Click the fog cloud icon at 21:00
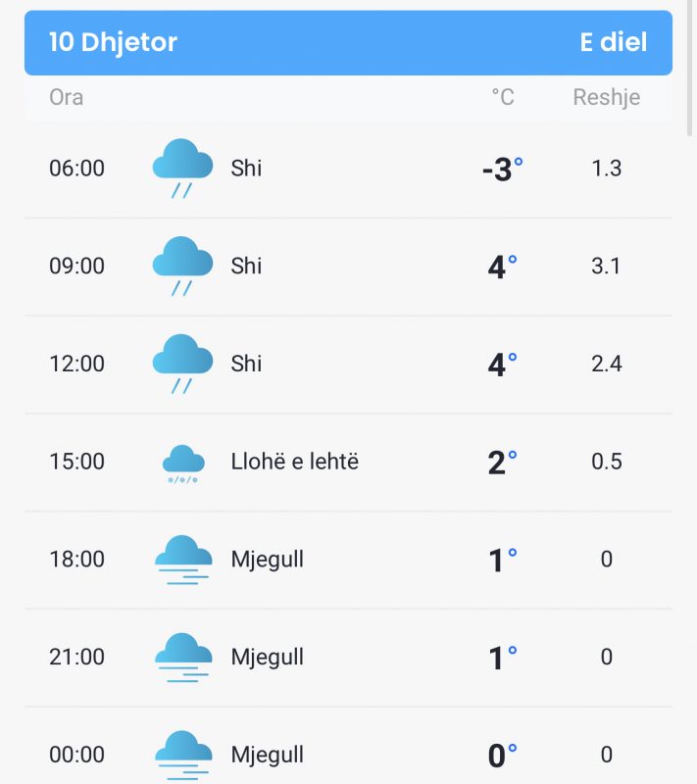Viewport: 697px width, 784px height. (183, 657)
